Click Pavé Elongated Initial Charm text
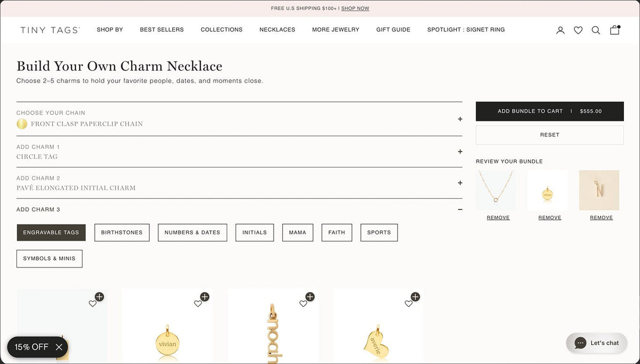 coord(76,188)
